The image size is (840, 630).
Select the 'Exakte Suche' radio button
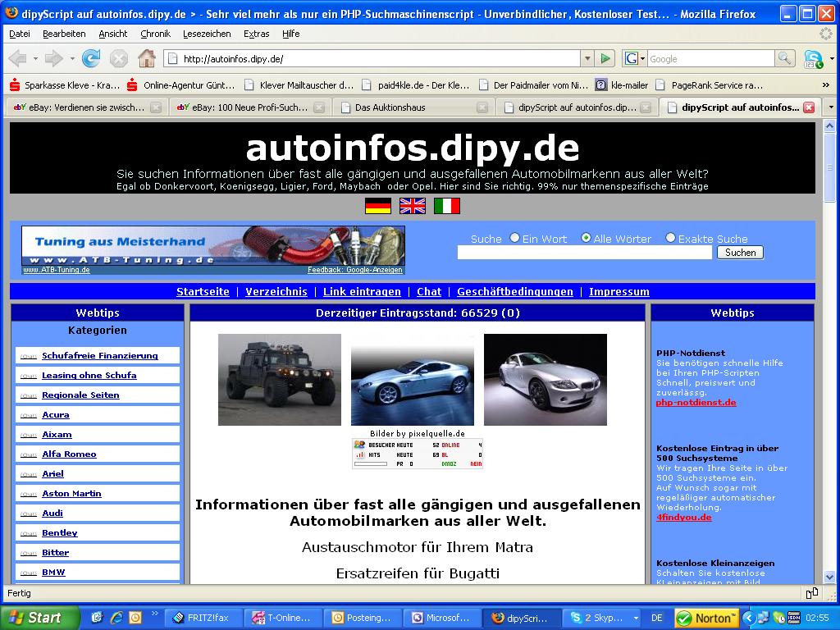(670, 238)
